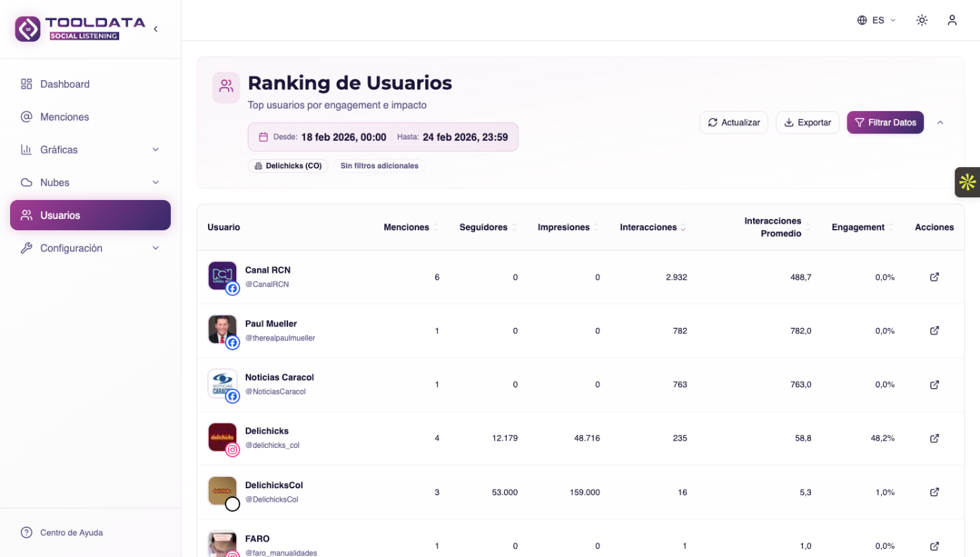Open external link for Noticias Caracol
This screenshot has width=980, height=557.
pyautogui.click(x=934, y=385)
